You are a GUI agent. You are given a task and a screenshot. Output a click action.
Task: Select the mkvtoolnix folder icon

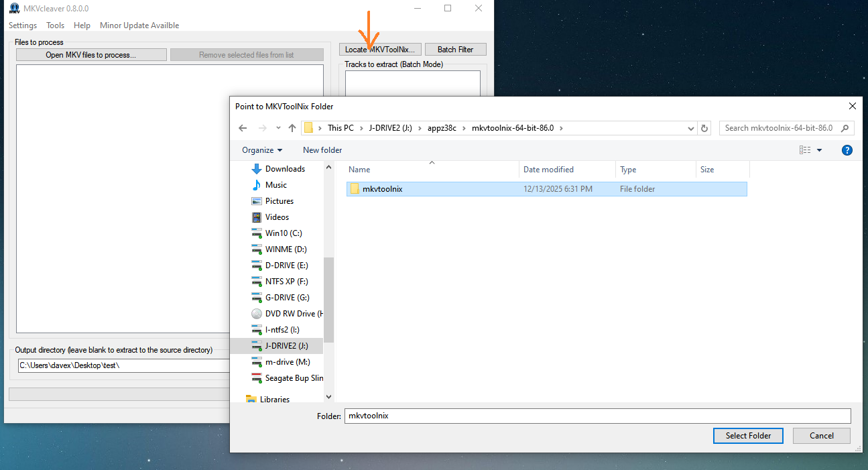tap(355, 189)
